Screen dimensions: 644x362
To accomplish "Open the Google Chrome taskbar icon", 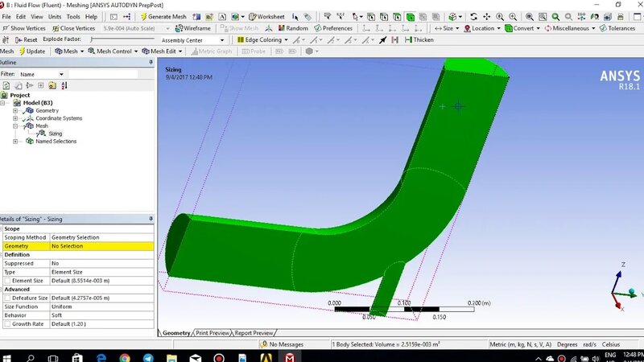I will 125,358.
